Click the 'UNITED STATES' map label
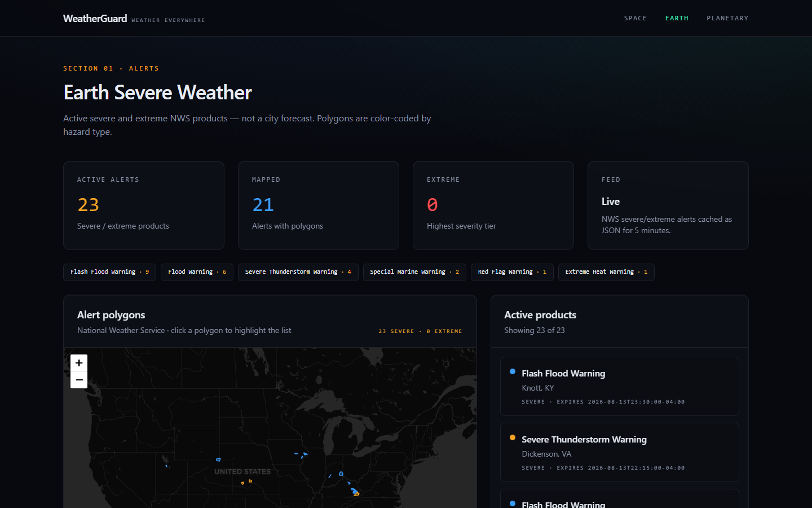 tap(242, 471)
